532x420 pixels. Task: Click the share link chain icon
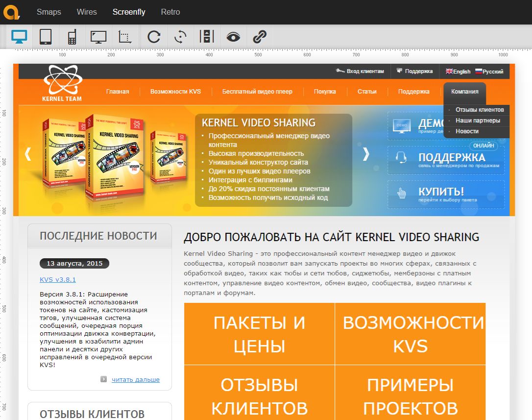click(x=260, y=37)
